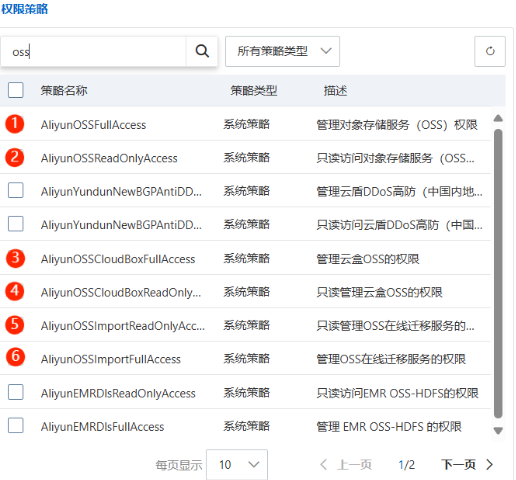This screenshot has width=516, height=480.
Task: Toggle the select-all checkbox in table header
Action: tap(16, 90)
